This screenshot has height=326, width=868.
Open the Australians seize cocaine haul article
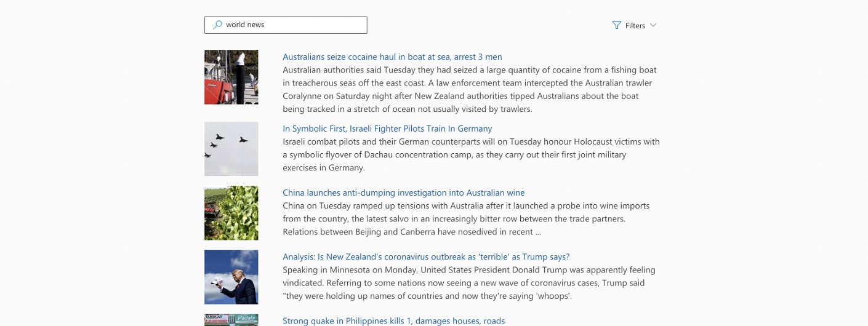[392, 57]
